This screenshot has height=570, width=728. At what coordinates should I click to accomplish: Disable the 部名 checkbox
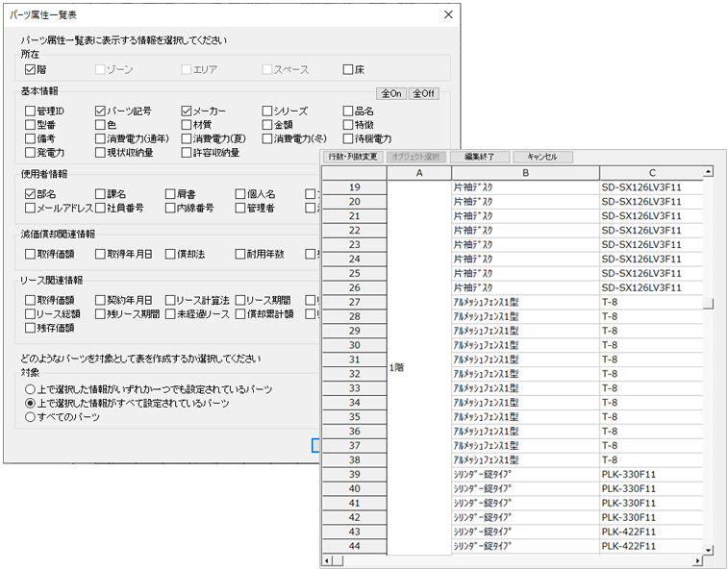(31, 194)
